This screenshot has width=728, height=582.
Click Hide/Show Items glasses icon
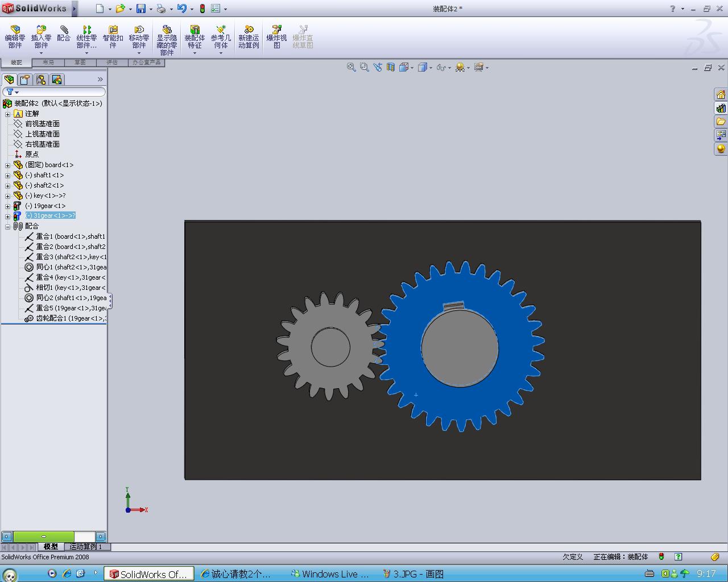pyautogui.click(x=441, y=67)
